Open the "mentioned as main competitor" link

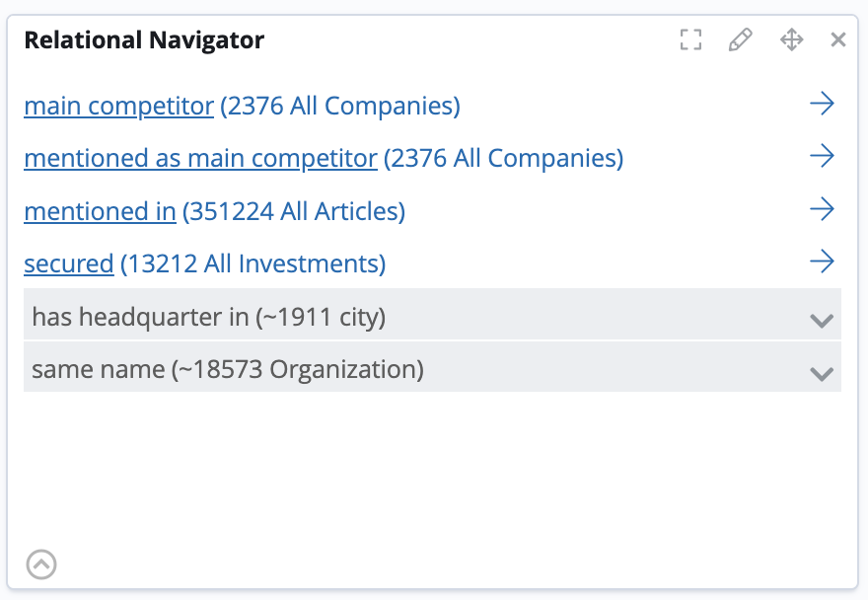click(x=201, y=158)
